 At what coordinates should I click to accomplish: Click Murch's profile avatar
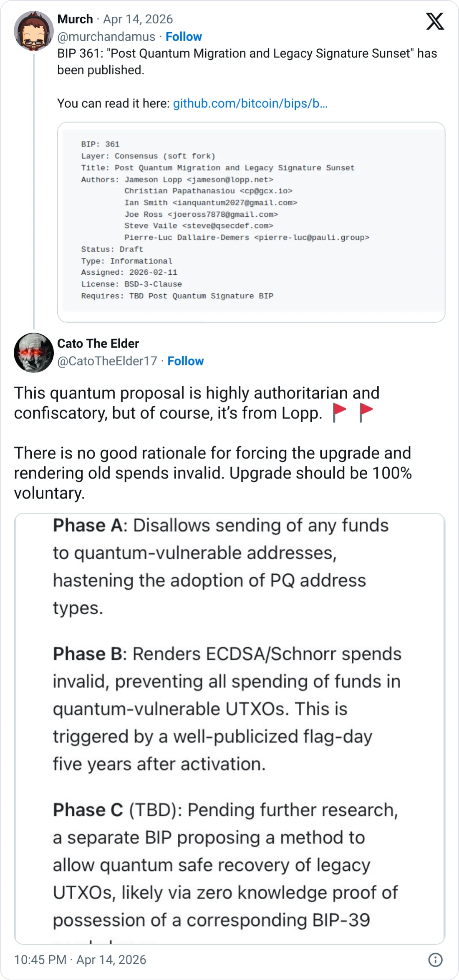[34, 31]
